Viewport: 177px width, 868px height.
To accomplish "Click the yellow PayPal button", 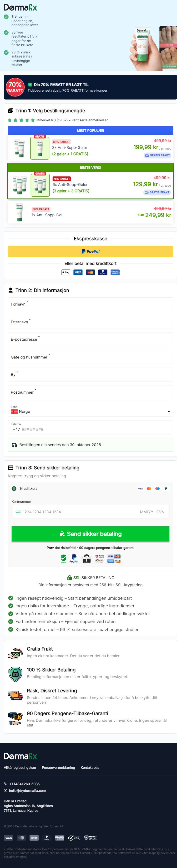I will click(91, 251).
